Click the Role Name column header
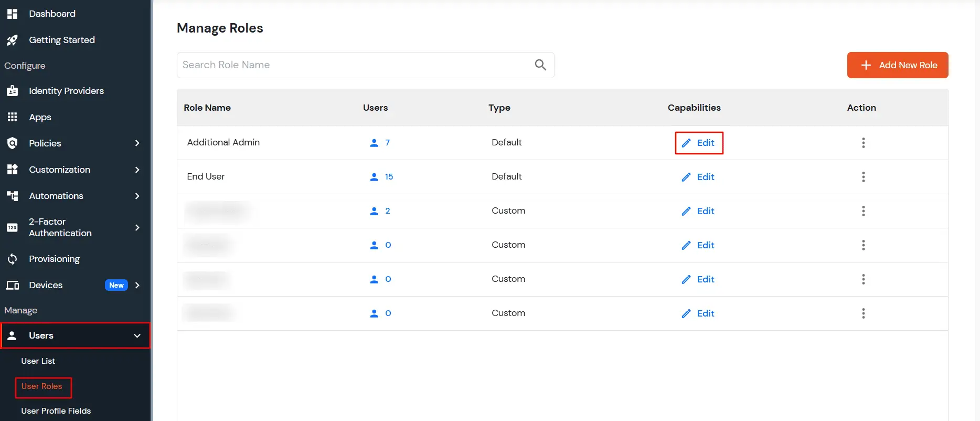The height and width of the screenshot is (421, 980). click(207, 108)
